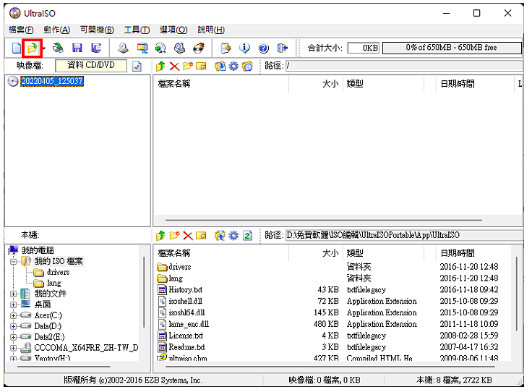Click the add files icon in main toolbar
Screen dimensions: 532x392
coord(226,48)
